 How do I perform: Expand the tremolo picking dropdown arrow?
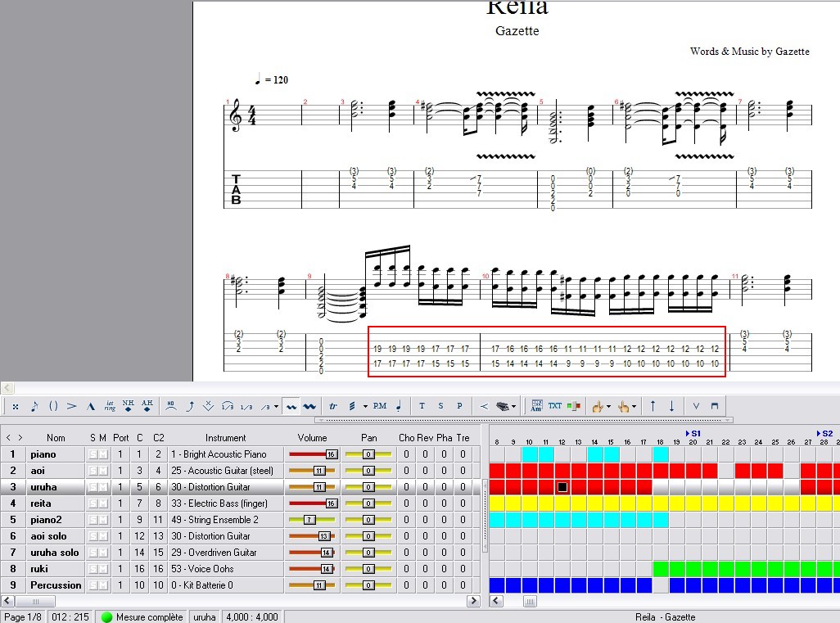coord(365,407)
